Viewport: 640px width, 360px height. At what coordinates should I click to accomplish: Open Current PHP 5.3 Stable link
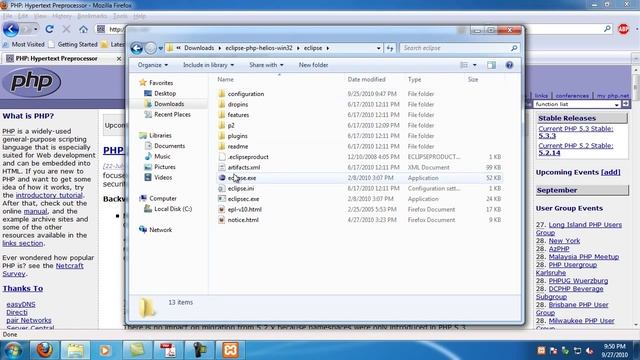(576, 132)
